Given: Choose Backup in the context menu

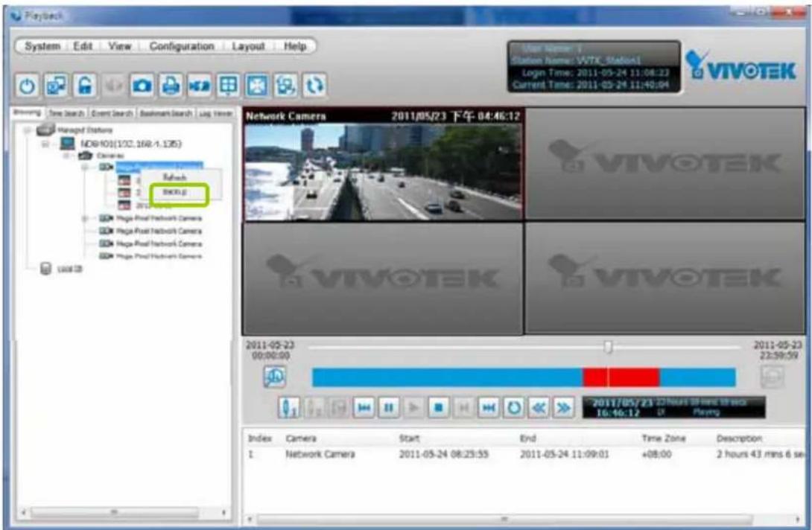Looking at the screenshot, I should 174,192.
